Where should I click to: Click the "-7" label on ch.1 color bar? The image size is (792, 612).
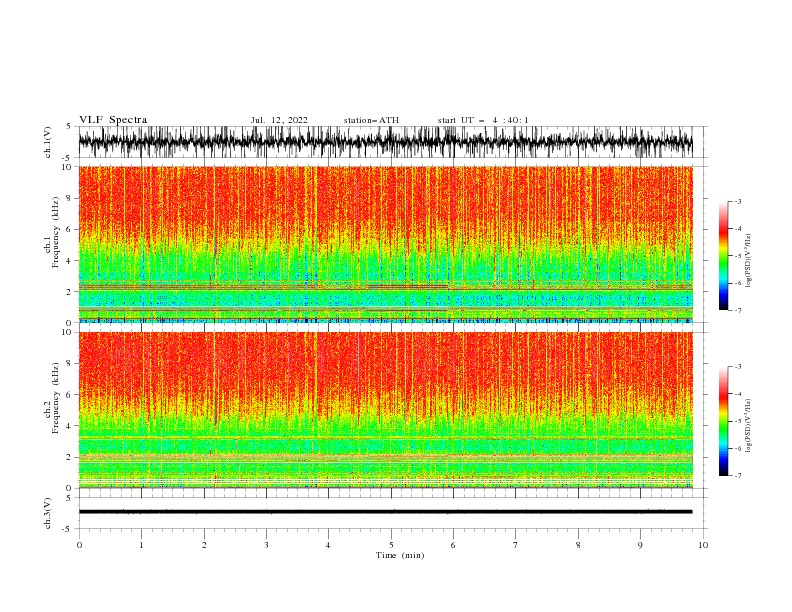click(737, 310)
